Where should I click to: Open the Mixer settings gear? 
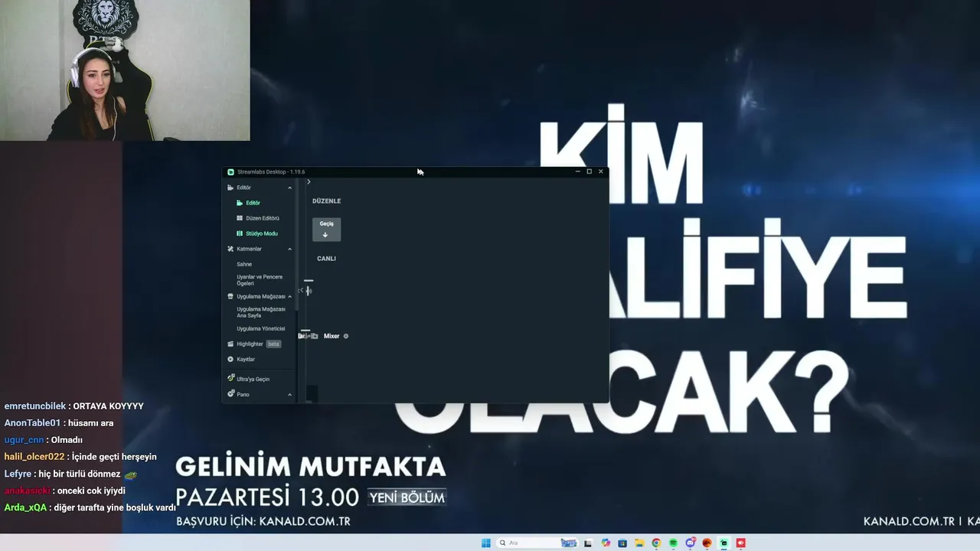click(x=346, y=336)
